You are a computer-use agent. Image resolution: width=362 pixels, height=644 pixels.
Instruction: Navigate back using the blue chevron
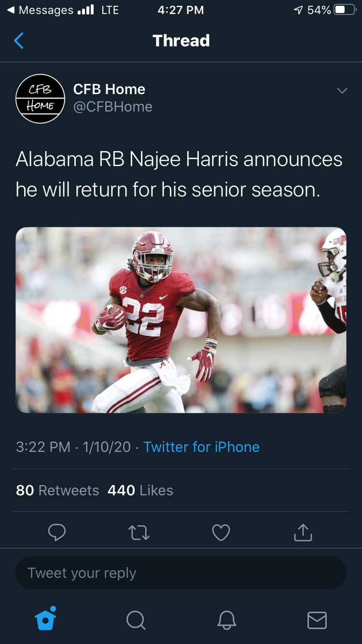click(18, 41)
